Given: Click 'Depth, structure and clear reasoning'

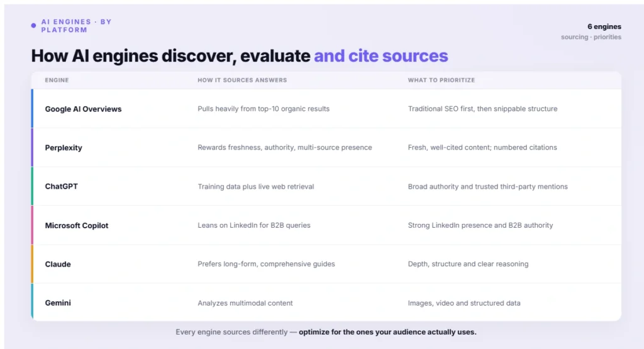Looking at the screenshot, I should tap(468, 264).
